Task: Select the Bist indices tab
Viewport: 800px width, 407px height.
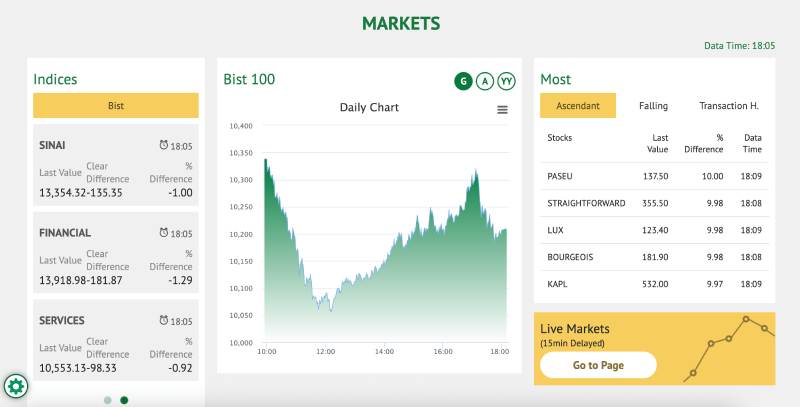Action: pos(116,105)
